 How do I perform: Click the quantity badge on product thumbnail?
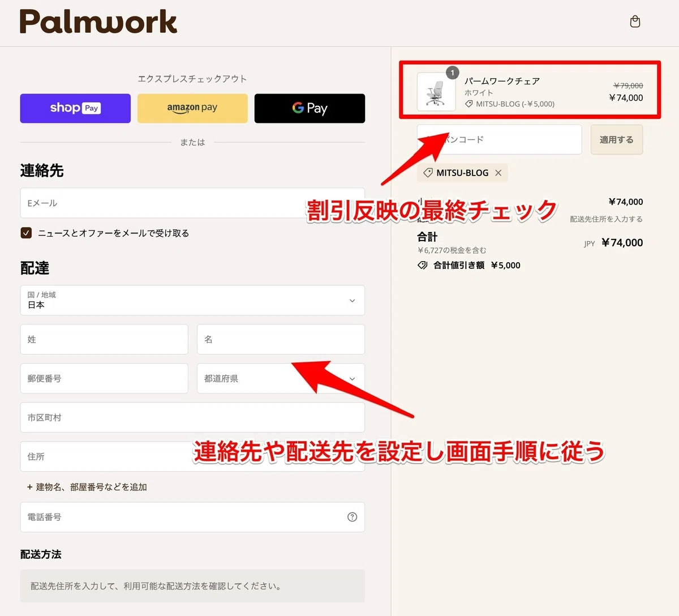tap(453, 72)
